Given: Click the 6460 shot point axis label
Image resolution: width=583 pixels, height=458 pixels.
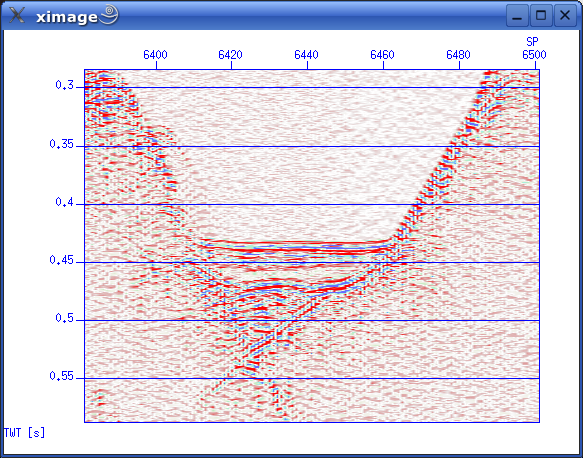Looking at the screenshot, I should point(382,55).
